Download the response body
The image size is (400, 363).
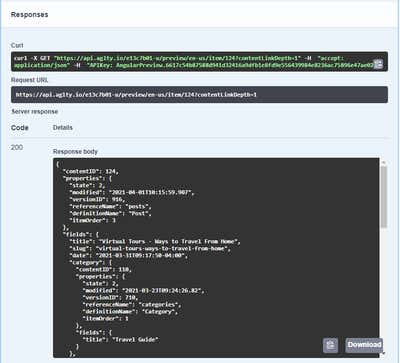pyautogui.click(x=364, y=345)
